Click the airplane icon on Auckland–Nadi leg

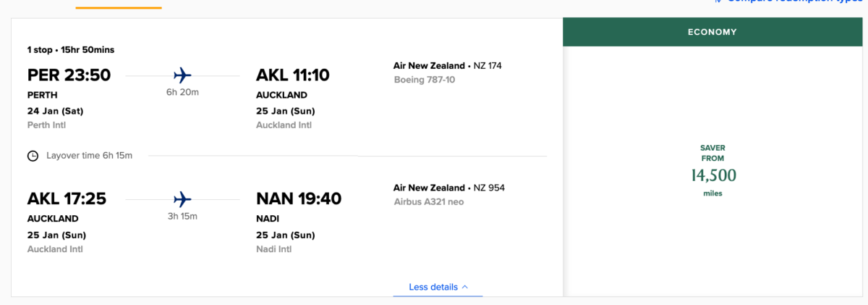click(182, 199)
